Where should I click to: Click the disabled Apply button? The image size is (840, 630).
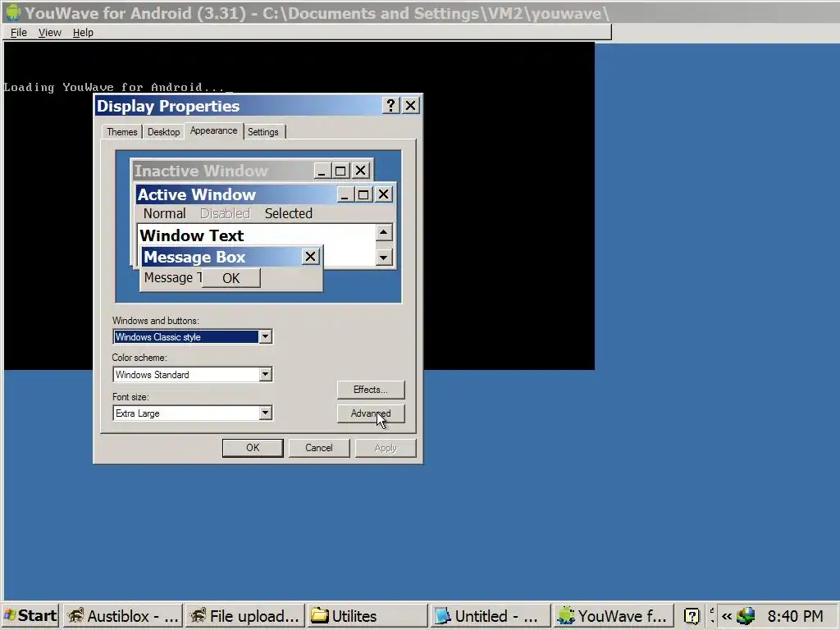[386, 448]
